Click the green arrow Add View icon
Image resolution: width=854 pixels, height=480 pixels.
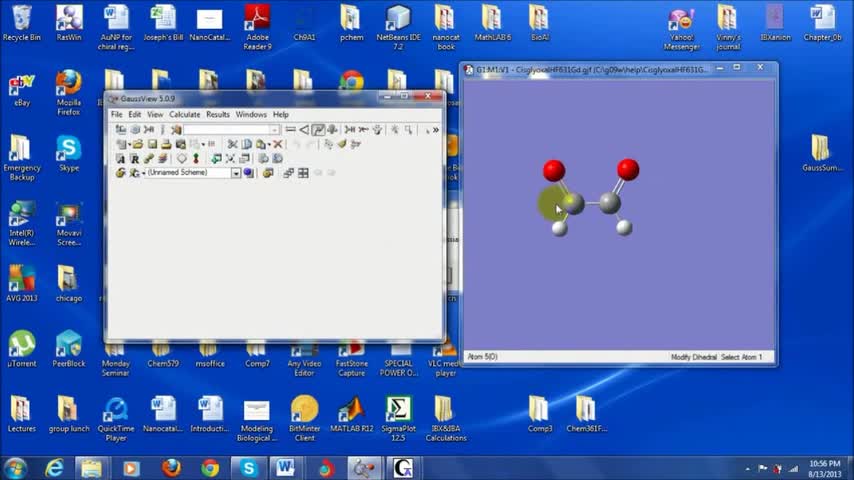[216, 159]
